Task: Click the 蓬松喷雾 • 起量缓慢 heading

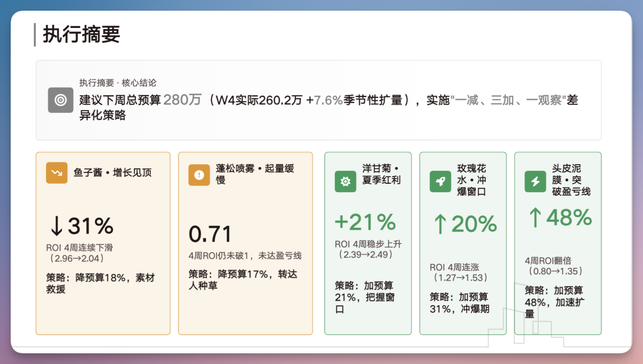Action: (255, 174)
